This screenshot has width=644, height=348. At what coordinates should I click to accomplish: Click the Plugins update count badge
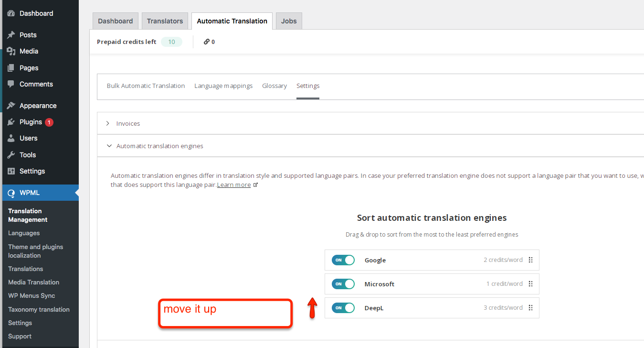[x=49, y=122]
